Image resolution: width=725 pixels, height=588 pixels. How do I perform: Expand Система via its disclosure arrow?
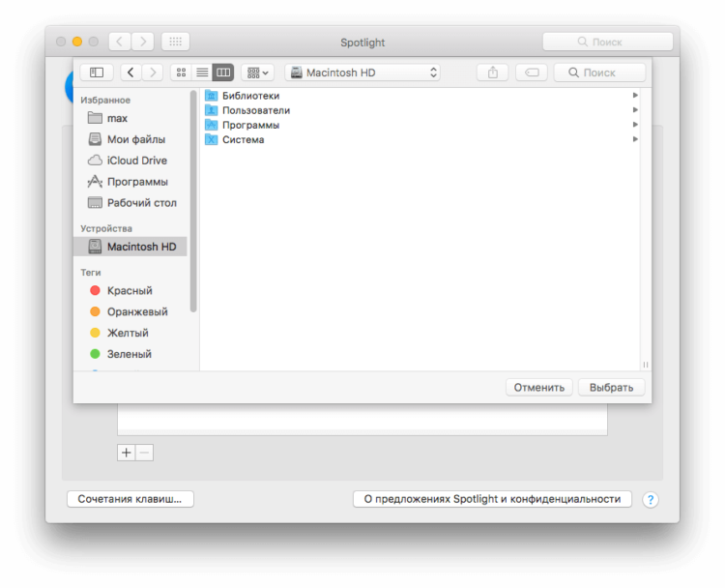[635, 139]
